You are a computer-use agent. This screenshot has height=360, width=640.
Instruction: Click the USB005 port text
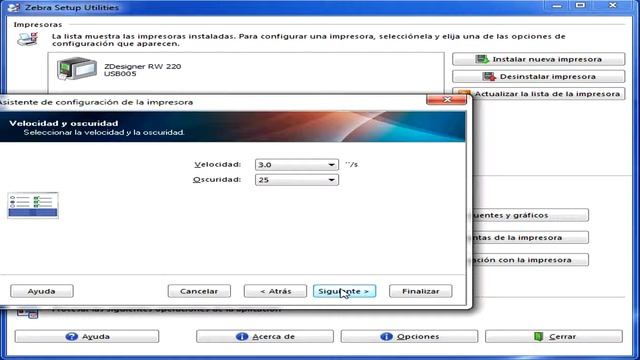(120, 74)
